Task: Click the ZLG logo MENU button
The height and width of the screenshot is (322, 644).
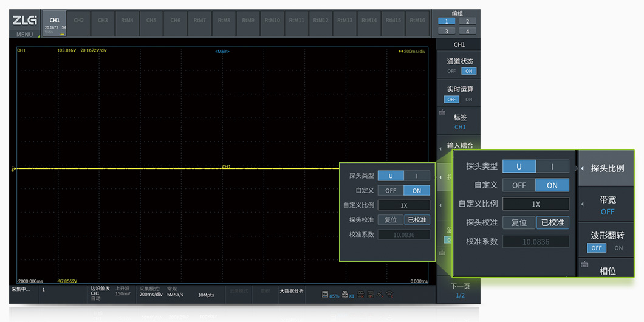Action: coord(24,24)
